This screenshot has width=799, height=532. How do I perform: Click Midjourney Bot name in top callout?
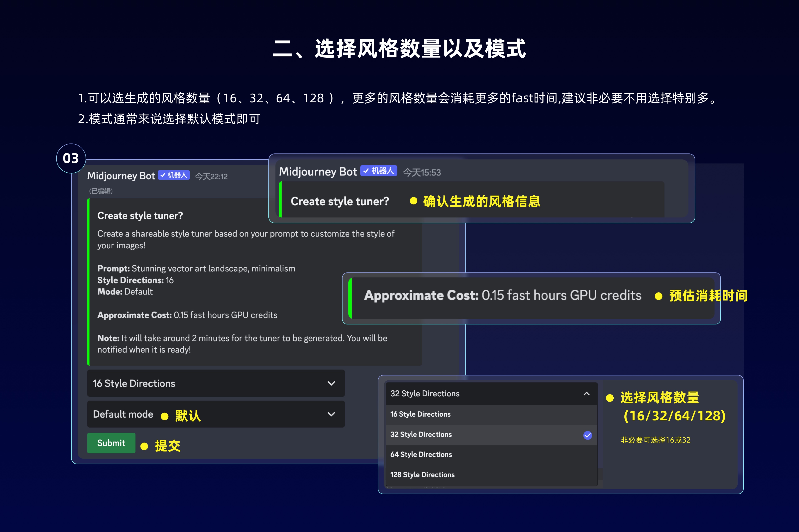pos(318,172)
